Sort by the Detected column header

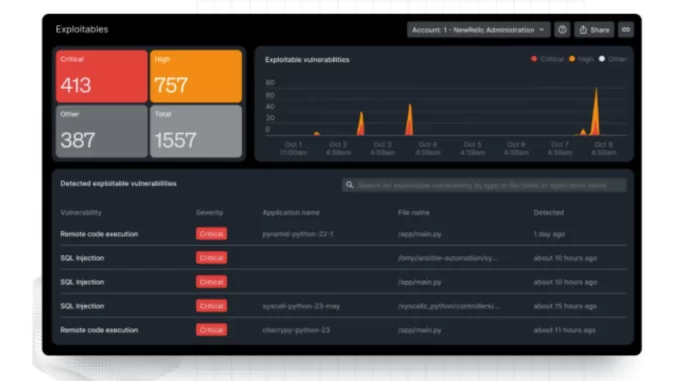pos(548,212)
